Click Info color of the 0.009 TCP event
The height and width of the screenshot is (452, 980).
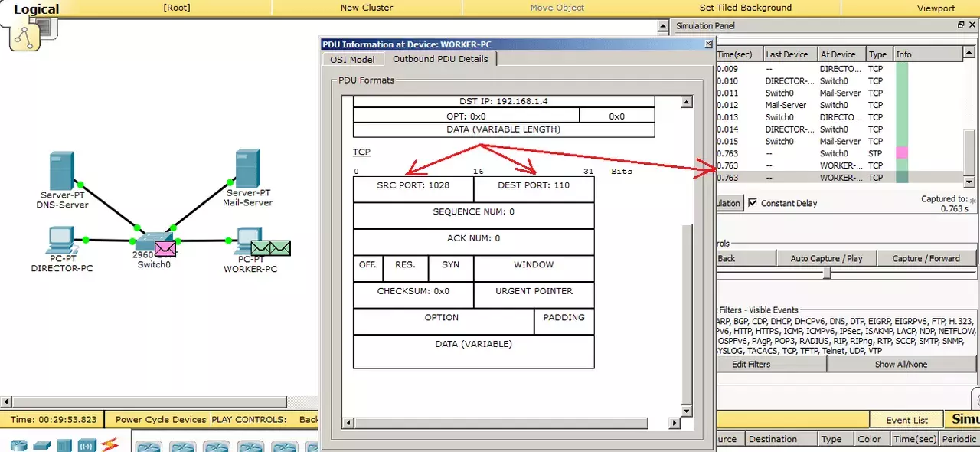902,68
